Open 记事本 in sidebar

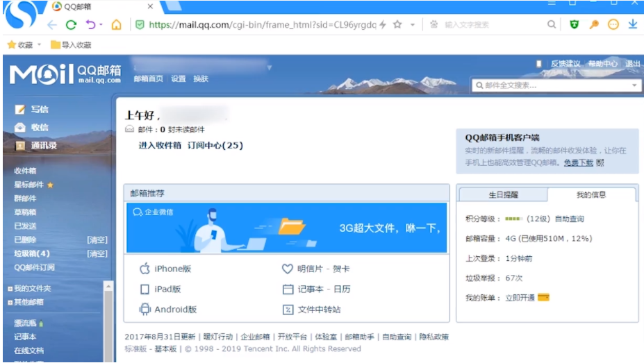25,337
